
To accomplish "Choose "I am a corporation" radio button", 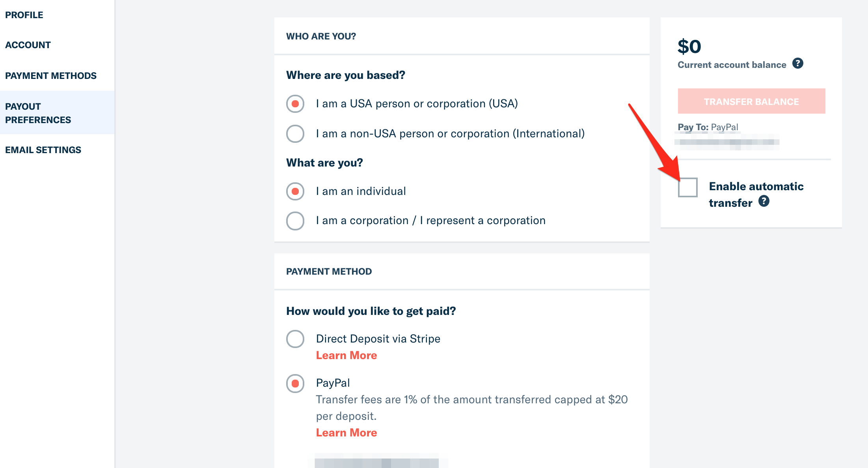I will point(295,221).
